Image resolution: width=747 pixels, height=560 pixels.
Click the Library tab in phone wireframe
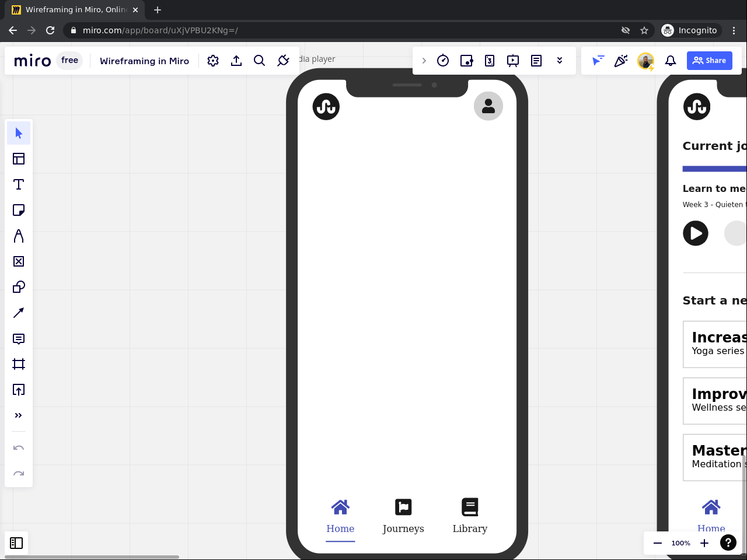coord(470,516)
